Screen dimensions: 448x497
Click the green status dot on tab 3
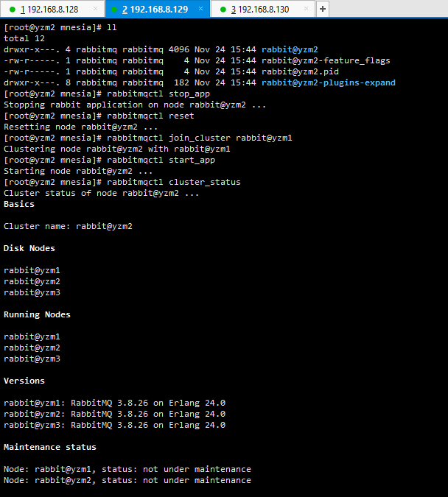coord(223,10)
